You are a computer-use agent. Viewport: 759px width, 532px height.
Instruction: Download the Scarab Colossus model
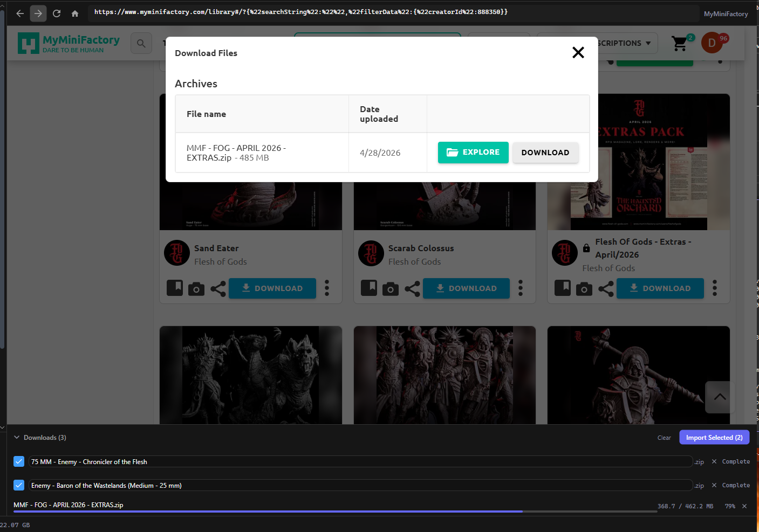pos(467,288)
